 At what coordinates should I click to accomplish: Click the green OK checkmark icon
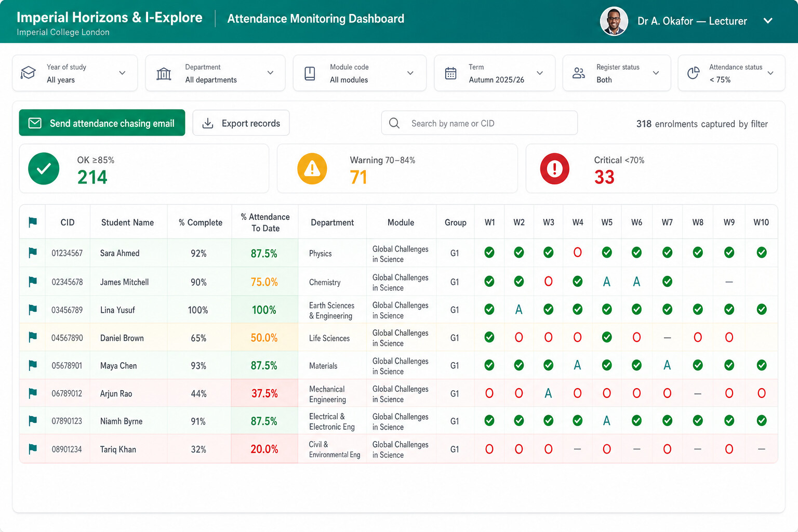[44, 169]
